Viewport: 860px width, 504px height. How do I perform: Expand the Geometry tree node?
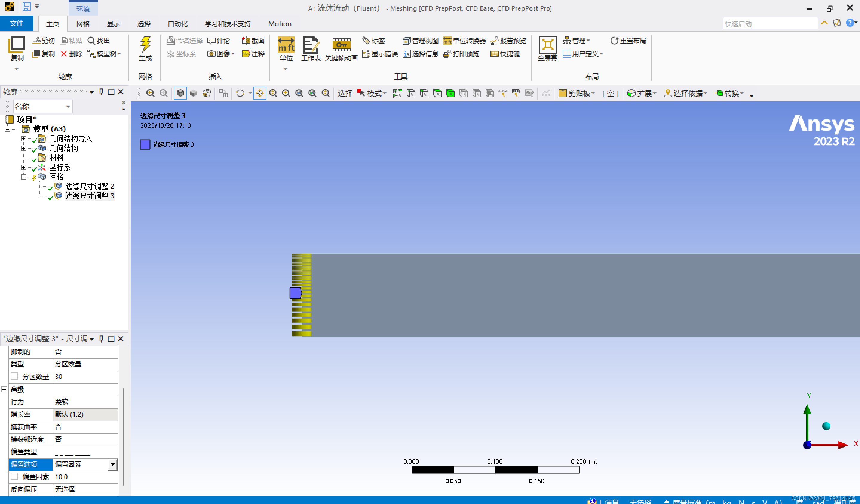pos(23,148)
